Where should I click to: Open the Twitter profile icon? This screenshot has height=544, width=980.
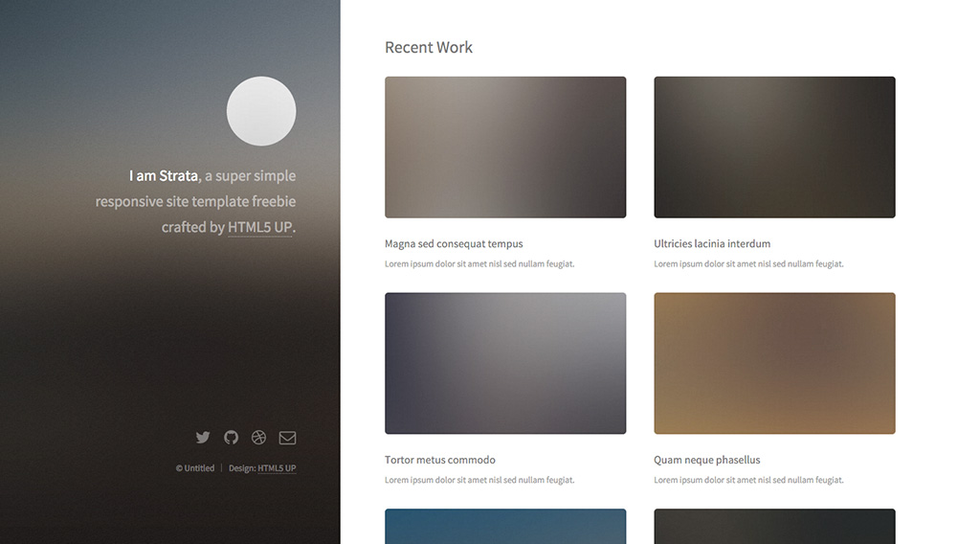203,437
